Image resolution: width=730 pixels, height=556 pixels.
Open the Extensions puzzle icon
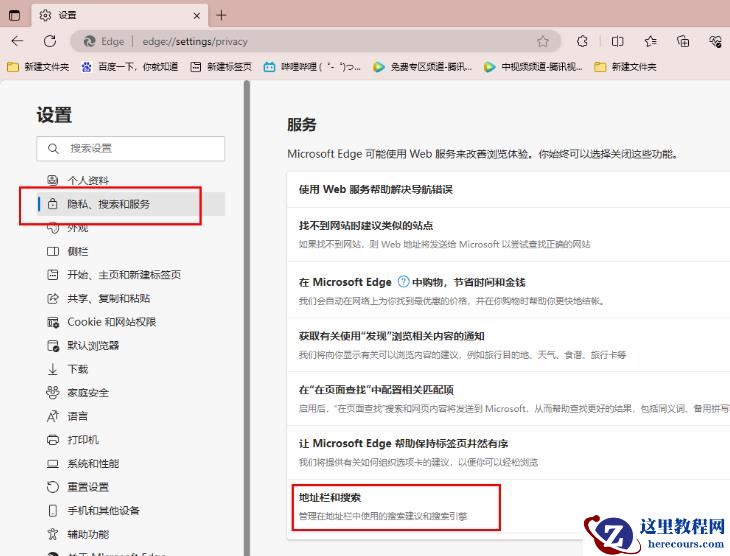click(x=582, y=41)
